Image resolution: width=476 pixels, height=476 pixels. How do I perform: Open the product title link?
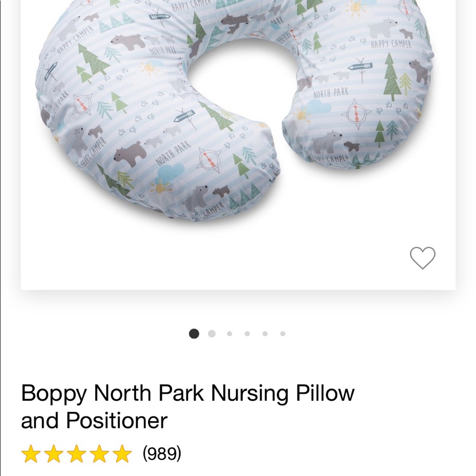(x=188, y=406)
